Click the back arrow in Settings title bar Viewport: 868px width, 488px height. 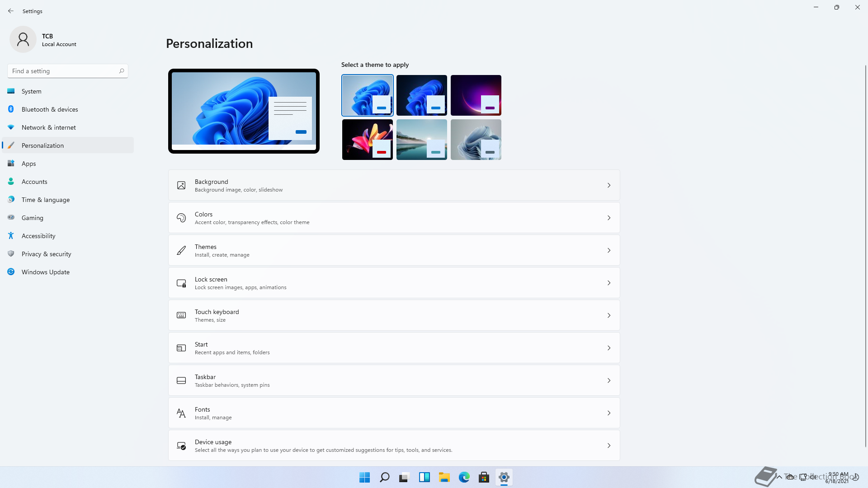tap(11, 11)
